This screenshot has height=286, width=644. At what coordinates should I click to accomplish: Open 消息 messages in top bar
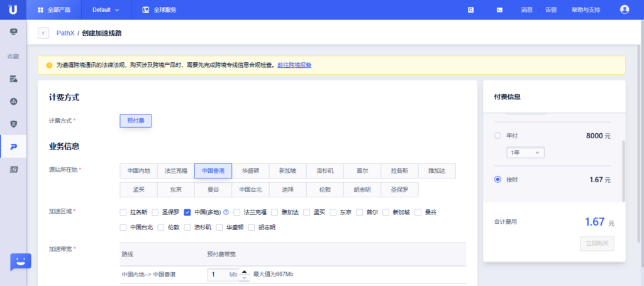pos(527,10)
